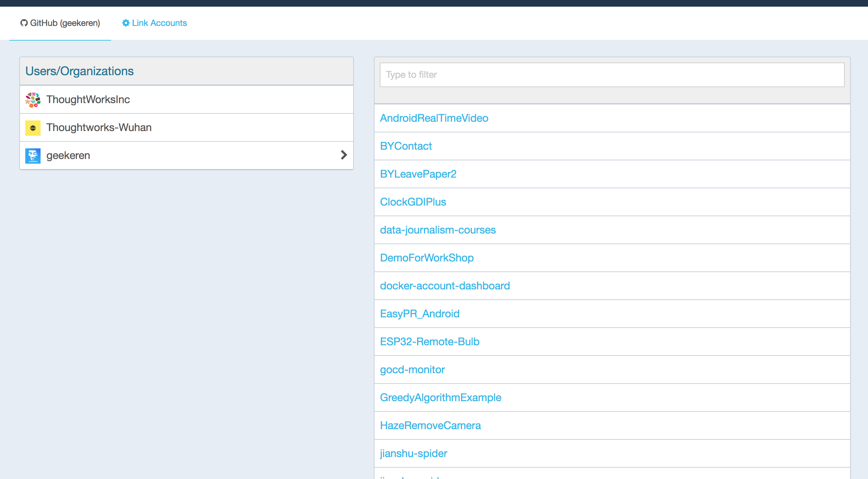Image resolution: width=868 pixels, height=479 pixels.
Task: Select the docker-account-dashboard repository
Action: 445,286
